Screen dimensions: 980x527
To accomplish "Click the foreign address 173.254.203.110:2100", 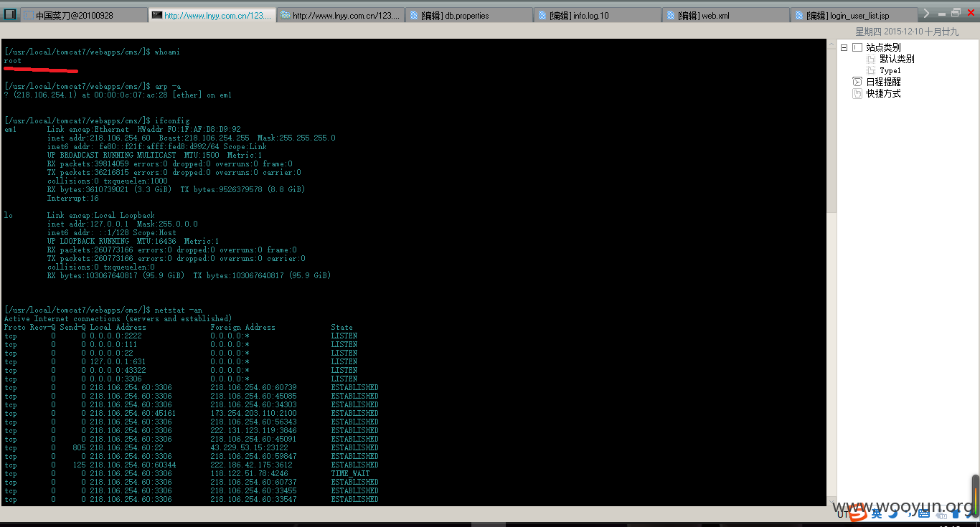I will click(x=253, y=413).
